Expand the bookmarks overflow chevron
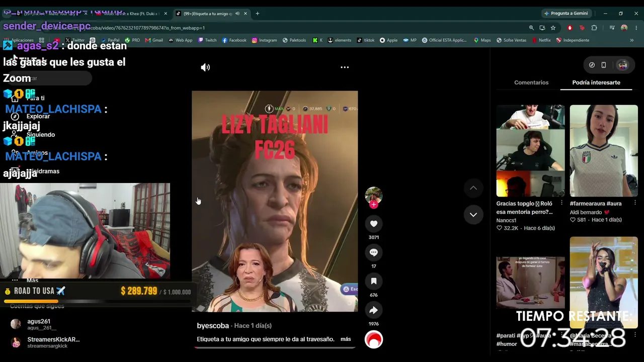Screen dimensions: 644x362 [631, 40]
